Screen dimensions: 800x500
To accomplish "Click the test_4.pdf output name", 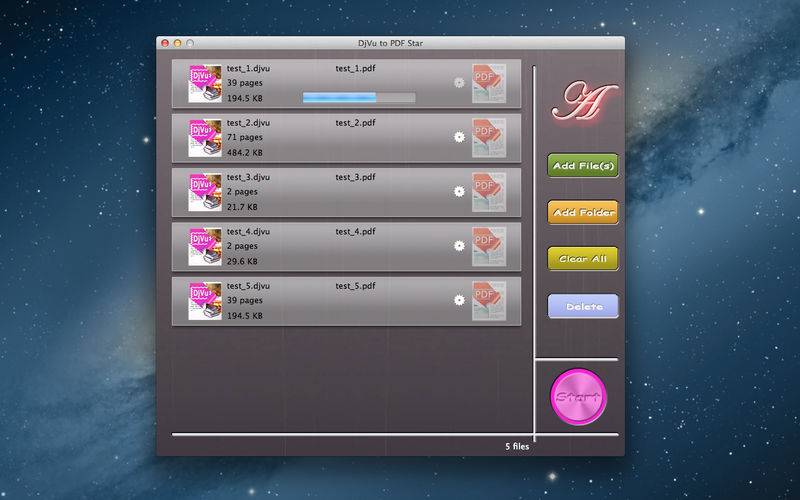I will click(x=355, y=232).
